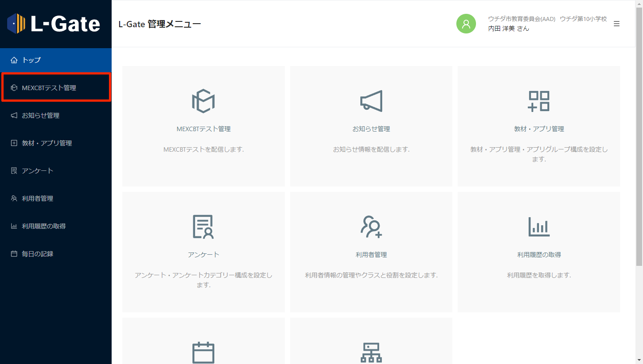Click the green user avatar icon
Viewport: 643px width, 364px height.
point(466,24)
